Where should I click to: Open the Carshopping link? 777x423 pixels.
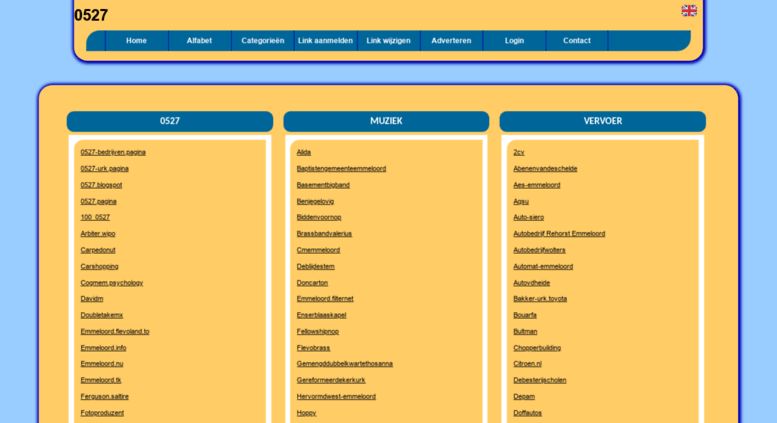point(100,266)
